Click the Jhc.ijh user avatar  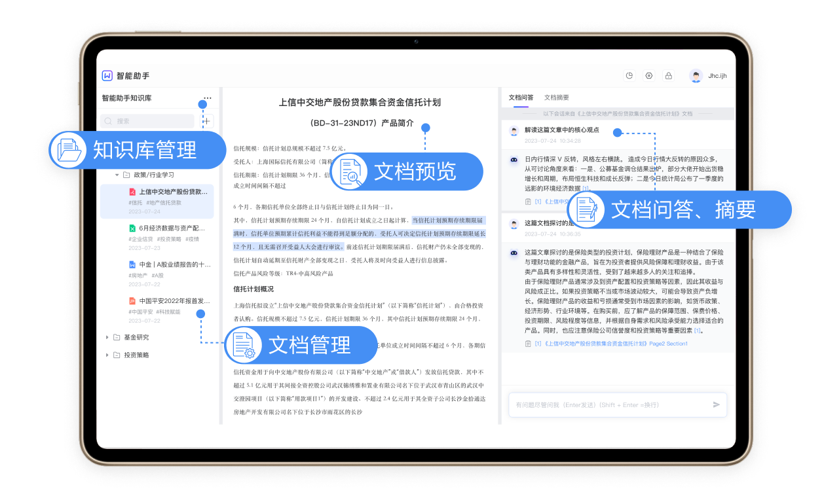[696, 75]
